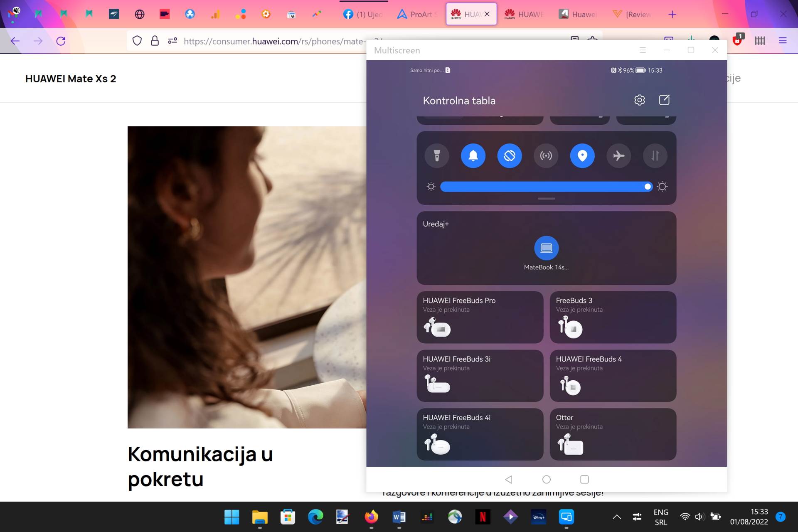Open the Multiscreen hamburger menu
Screen dimensions: 798x532
(643, 50)
